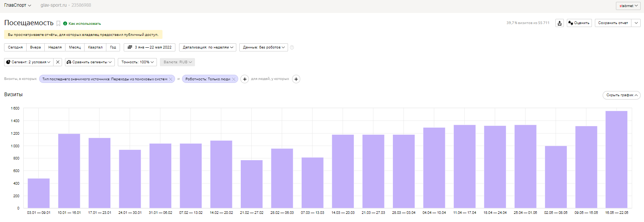
Task: Click the Посещаемость report title
Action: click(29, 23)
